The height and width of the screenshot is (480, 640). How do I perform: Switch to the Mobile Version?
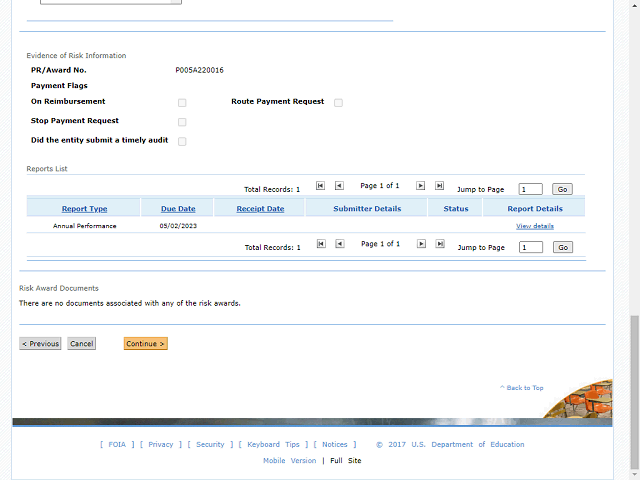(289, 460)
